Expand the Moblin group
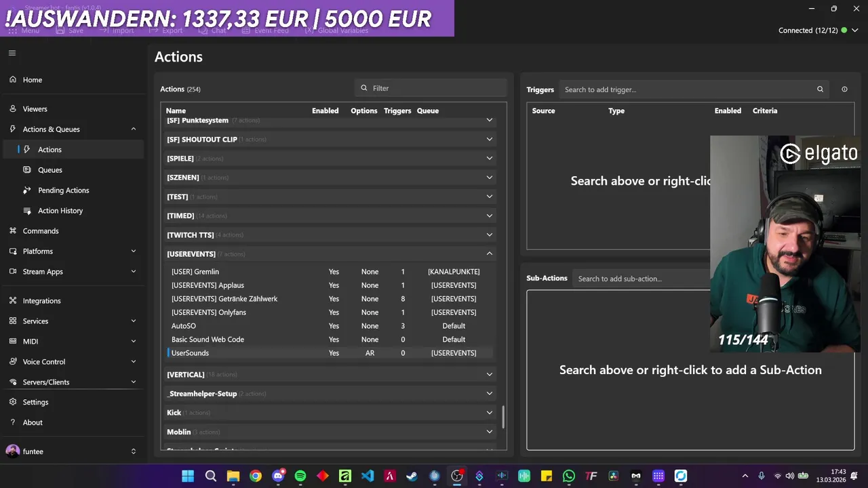 pyautogui.click(x=489, y=431)
